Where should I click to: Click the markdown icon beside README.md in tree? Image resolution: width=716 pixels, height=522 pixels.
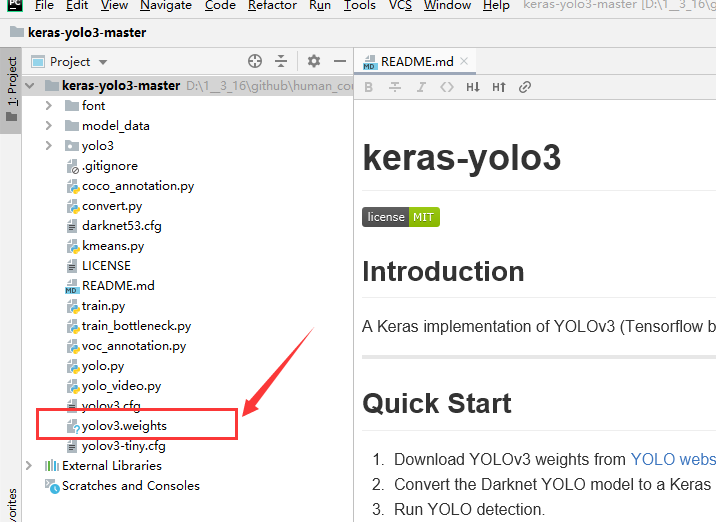point(72,286)
